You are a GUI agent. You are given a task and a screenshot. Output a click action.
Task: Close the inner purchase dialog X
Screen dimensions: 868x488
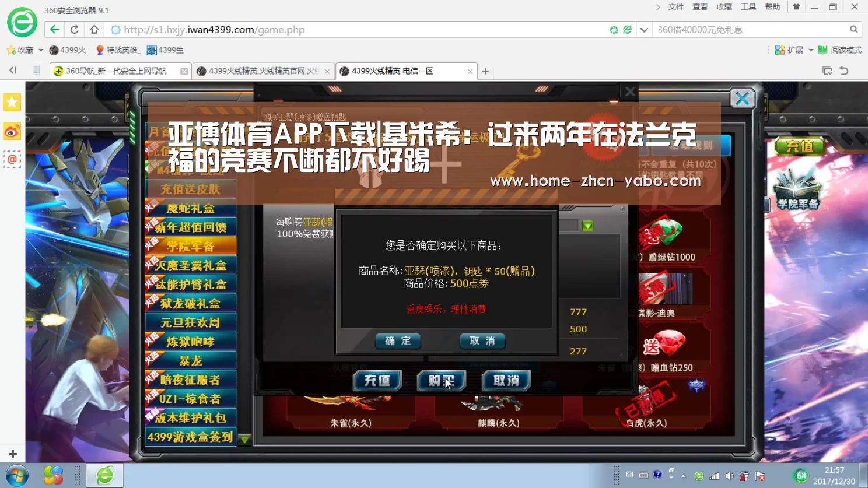630,92
